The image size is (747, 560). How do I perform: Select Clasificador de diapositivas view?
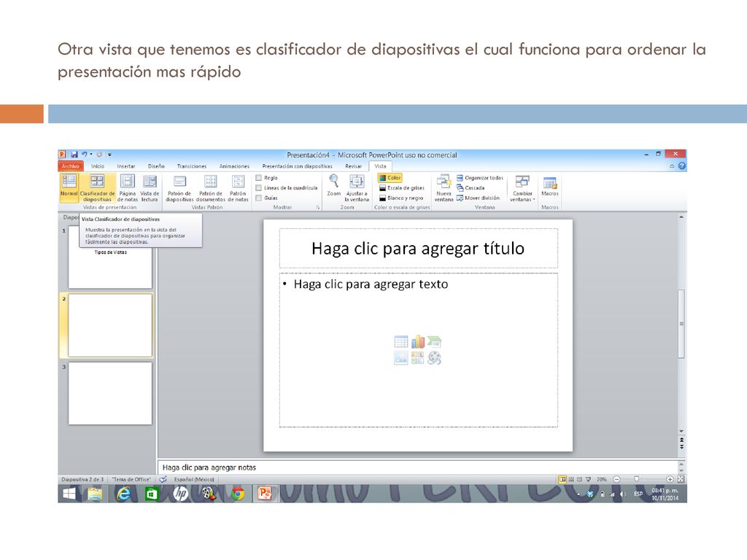pos(97,187)
